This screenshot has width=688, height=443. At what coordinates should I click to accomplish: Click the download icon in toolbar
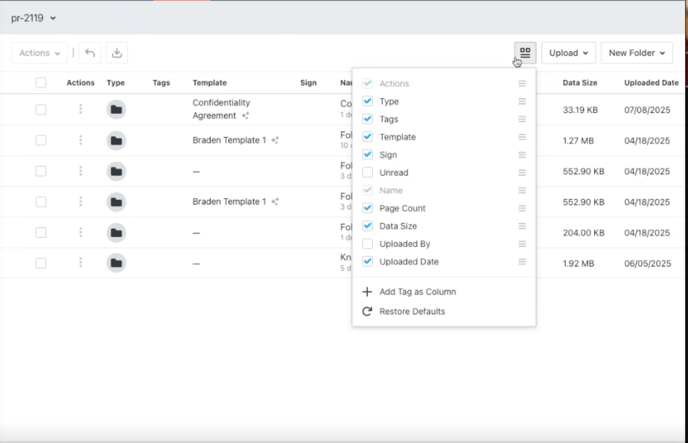117,53
